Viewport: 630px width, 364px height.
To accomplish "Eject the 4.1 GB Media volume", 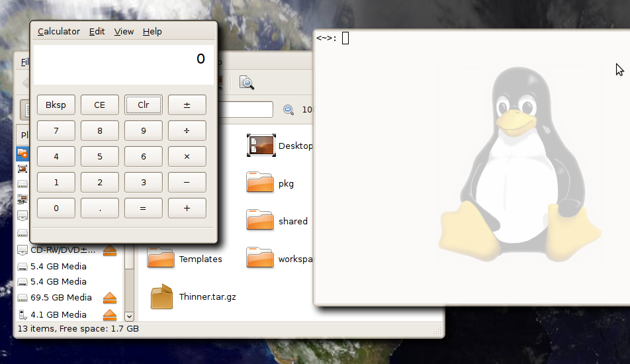I will point(110,315).
